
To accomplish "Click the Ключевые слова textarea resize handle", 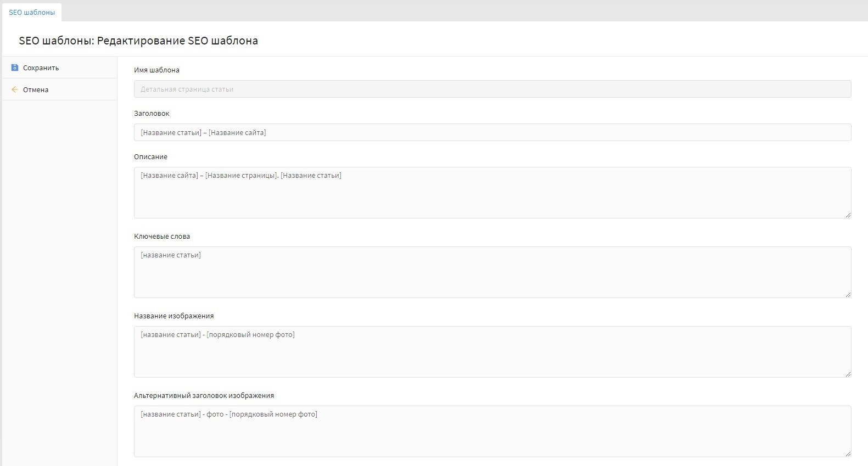I will click(848, 294).
